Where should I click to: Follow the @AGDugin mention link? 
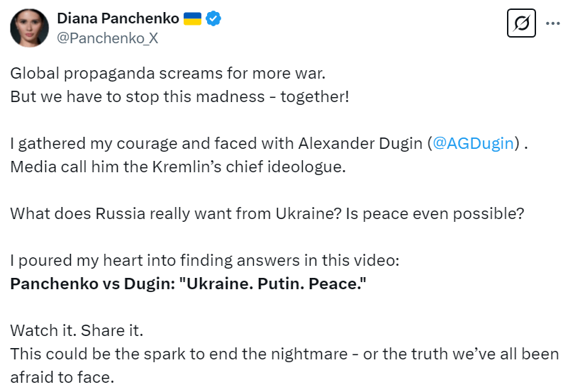point(473,145)
